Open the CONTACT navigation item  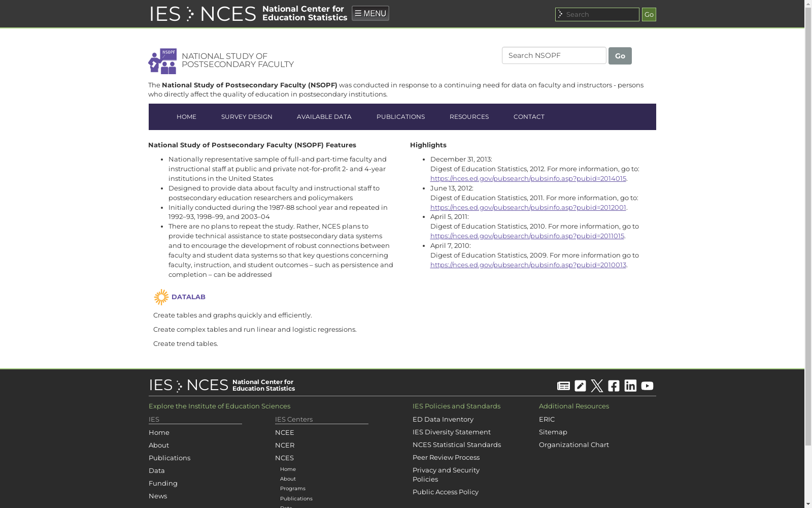[529, 117]
